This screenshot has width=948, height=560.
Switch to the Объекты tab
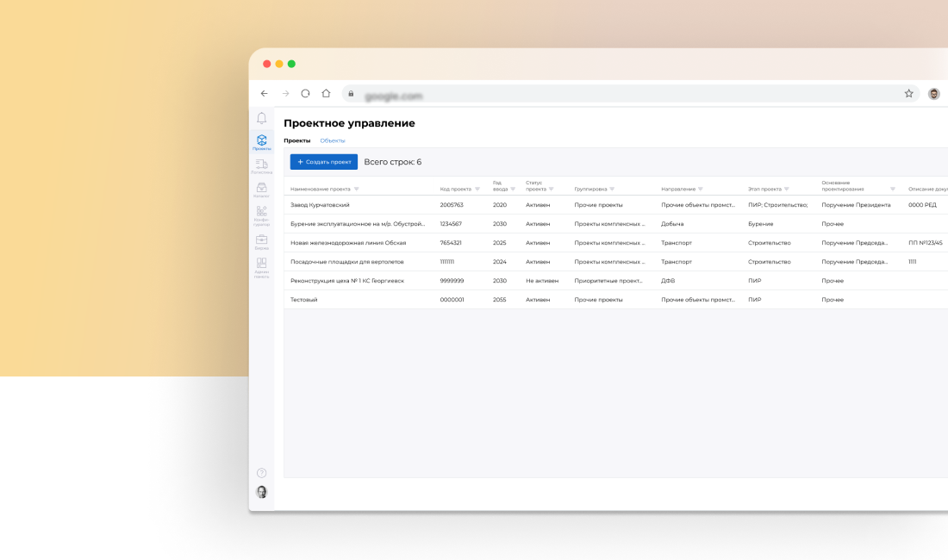[x=333, y=140]
